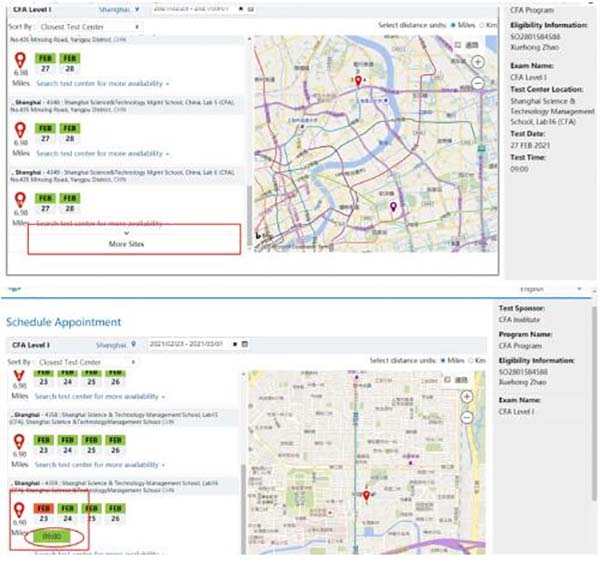Click Search test center link under the Lab 5 (CFA) listing
Image resolution: width=600 pixels, height=563 pixels.
[x=100, y=154]
